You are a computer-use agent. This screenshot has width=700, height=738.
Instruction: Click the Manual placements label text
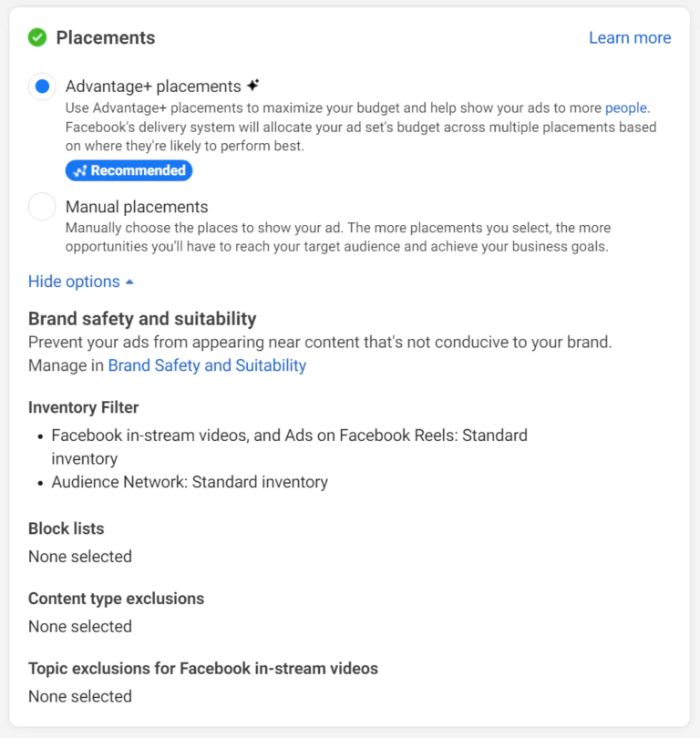coord(137,207)
